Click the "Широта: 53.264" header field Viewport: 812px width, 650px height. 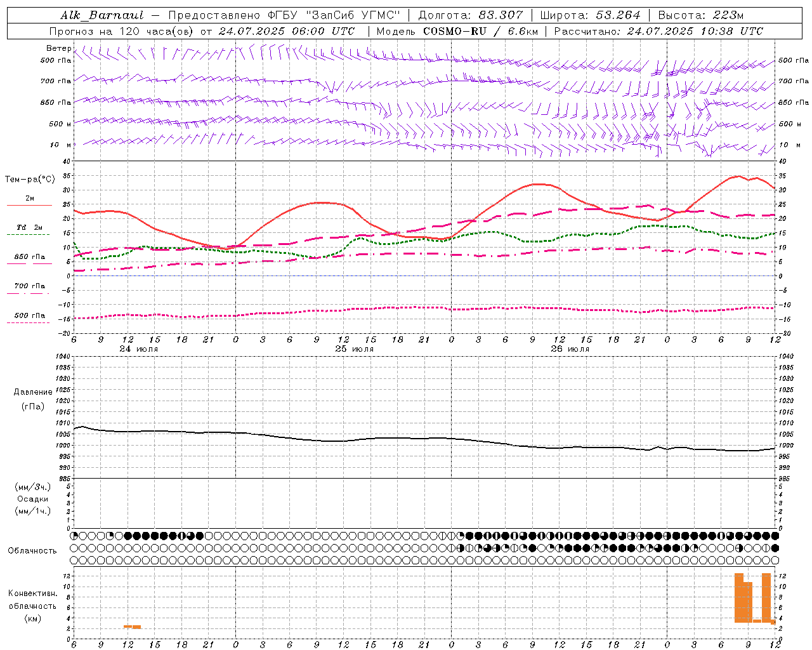590,15
